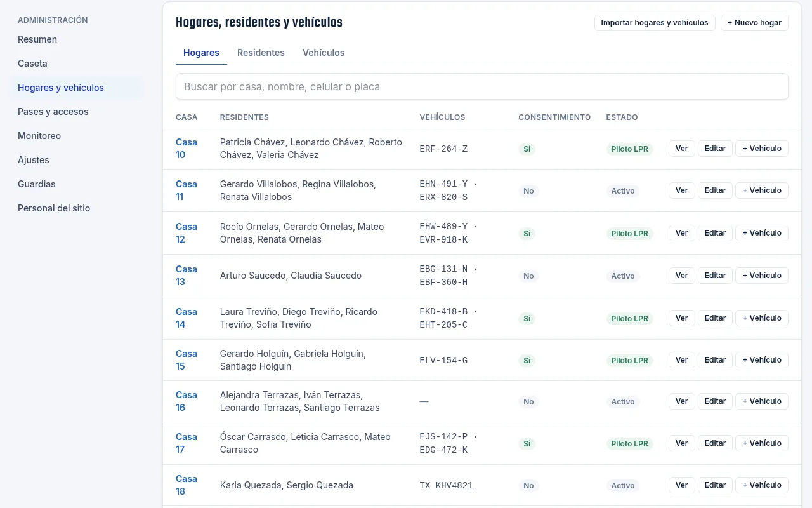Switch to the Hogares tab
The image size is (812, 508).
click(x=201, y=53)
